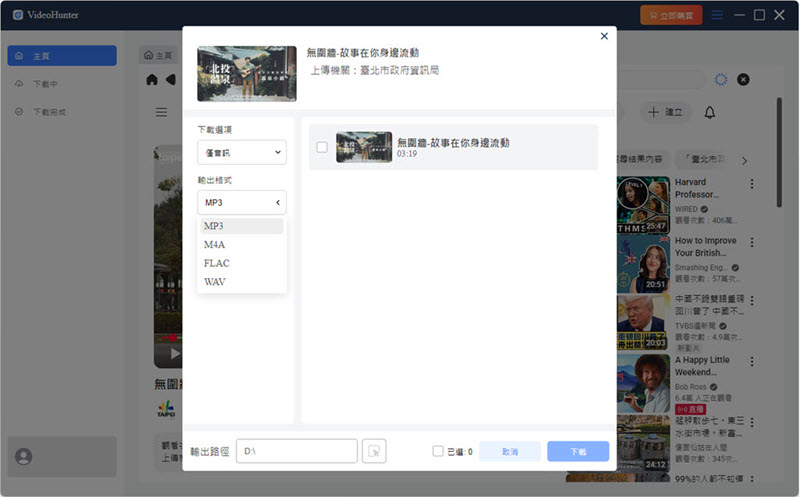Close the download dialog with the X

[x=604, y=36]
